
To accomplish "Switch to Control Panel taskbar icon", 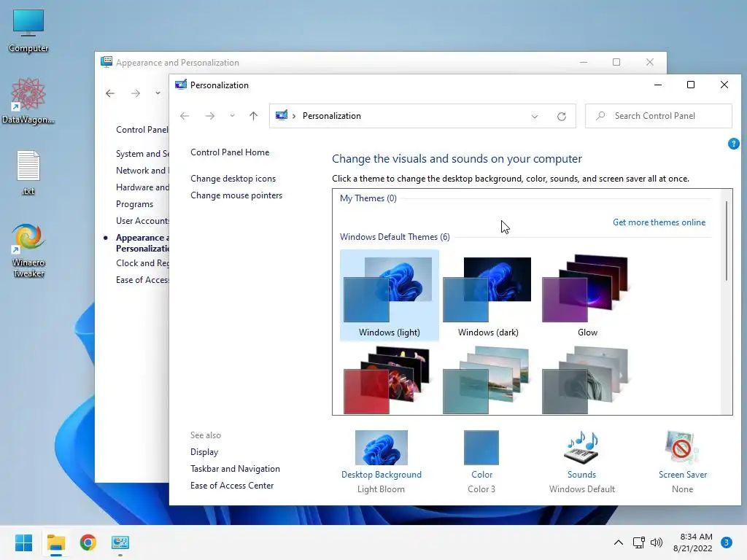I will click(120, 542).
